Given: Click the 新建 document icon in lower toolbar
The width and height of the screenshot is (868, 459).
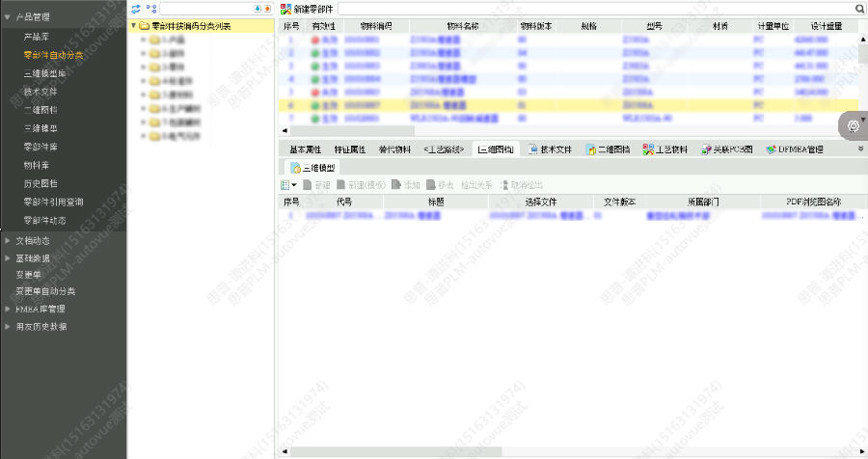Looking at the screenshot, I should point(308,185).
